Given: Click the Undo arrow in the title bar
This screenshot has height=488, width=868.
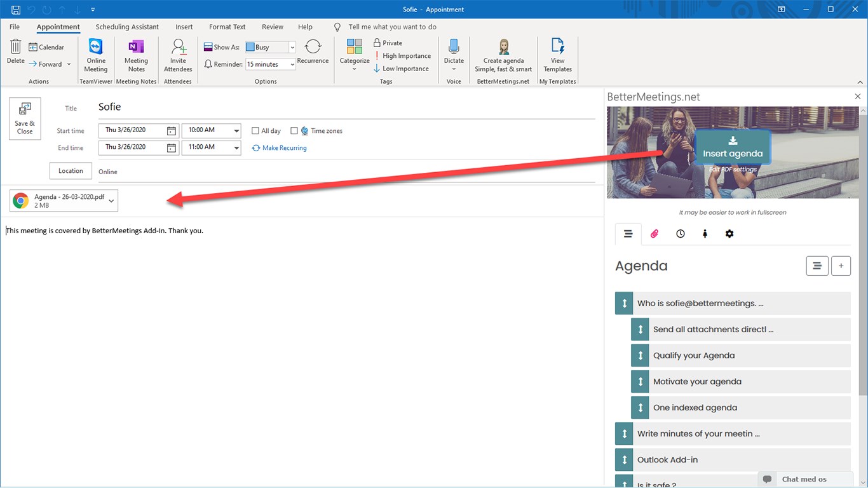Looking at the screenshot, I should pos(31,10).
